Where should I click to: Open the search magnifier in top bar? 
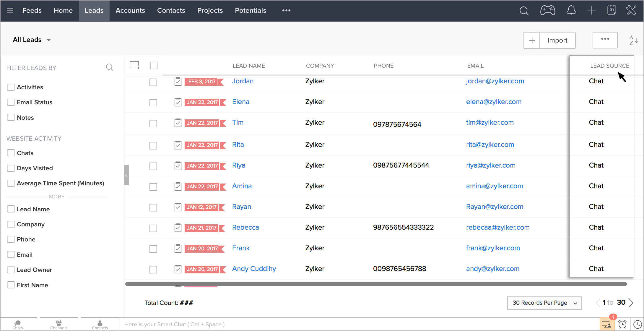524,11
